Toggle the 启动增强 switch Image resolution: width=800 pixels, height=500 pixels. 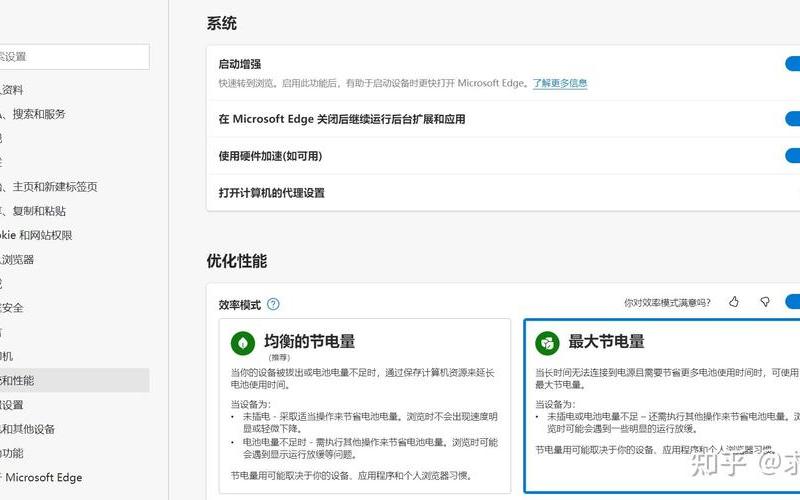[792, 64]
